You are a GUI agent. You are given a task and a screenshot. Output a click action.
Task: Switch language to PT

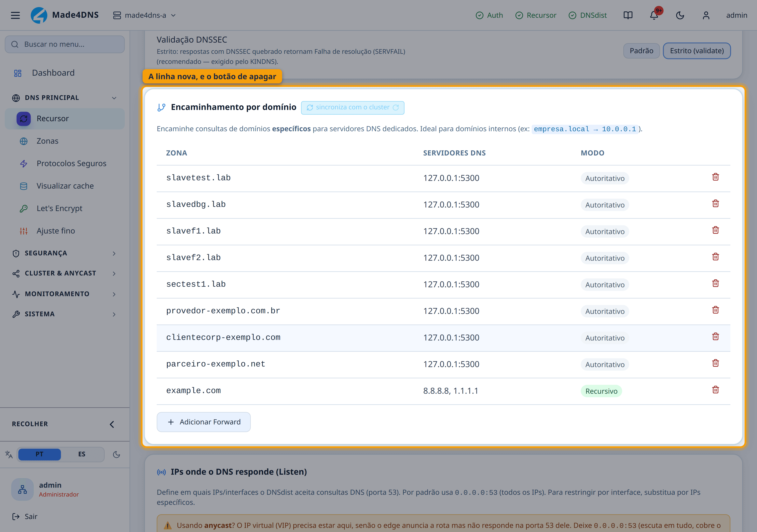pos(39,454)
